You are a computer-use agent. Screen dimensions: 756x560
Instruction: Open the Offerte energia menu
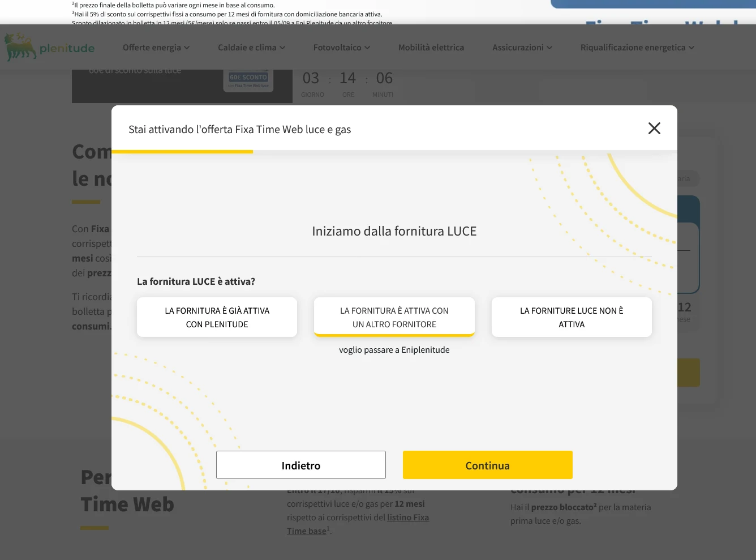pos(156,48)
